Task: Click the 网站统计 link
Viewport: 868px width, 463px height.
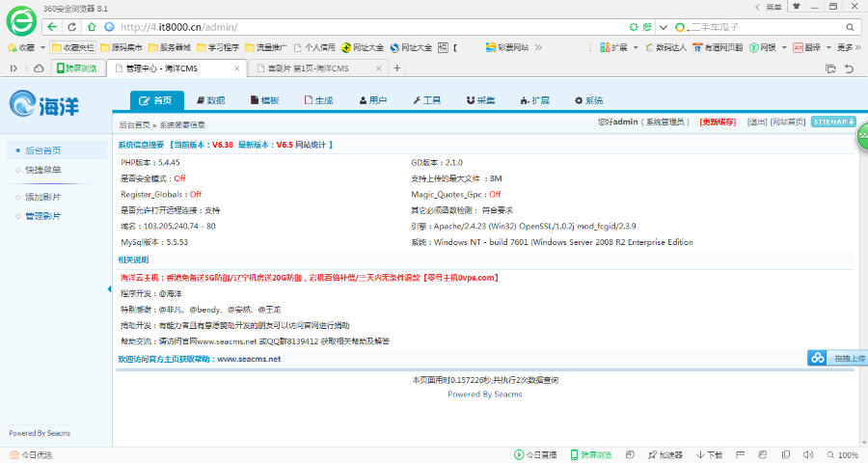Action: click(311, 145)
